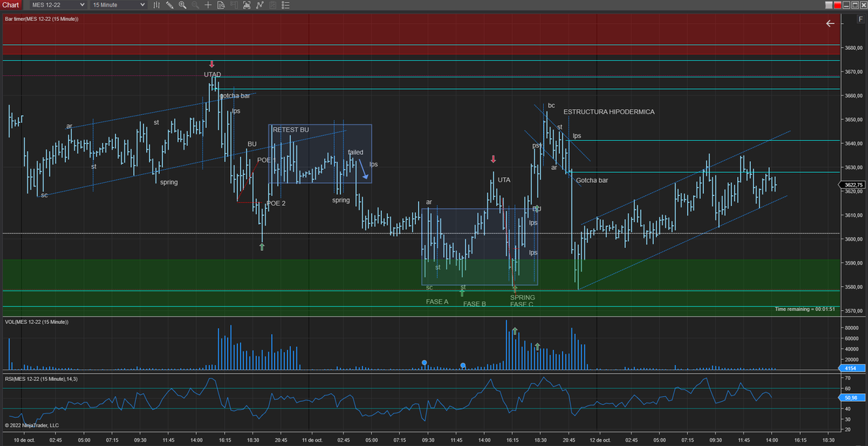Click the current price marker 3622,75

click(854, 185)
